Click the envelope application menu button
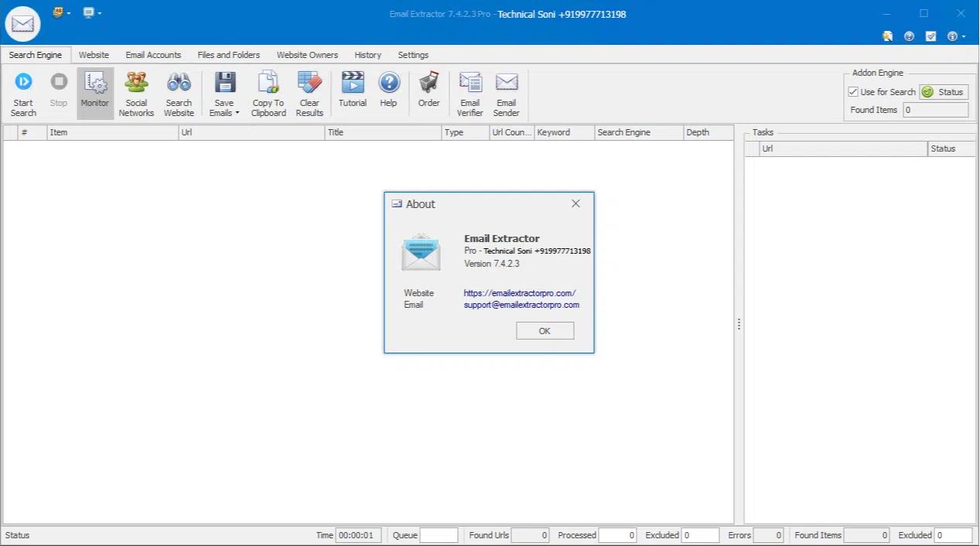The height and width of the screenshot is (546, 980). [22, 23]
